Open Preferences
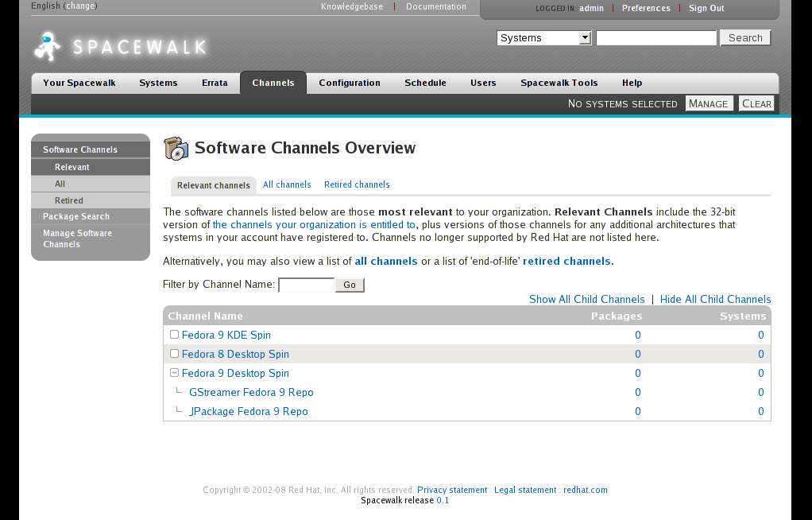The width and height of the screenshot is (812, 520). click(646, 8)
